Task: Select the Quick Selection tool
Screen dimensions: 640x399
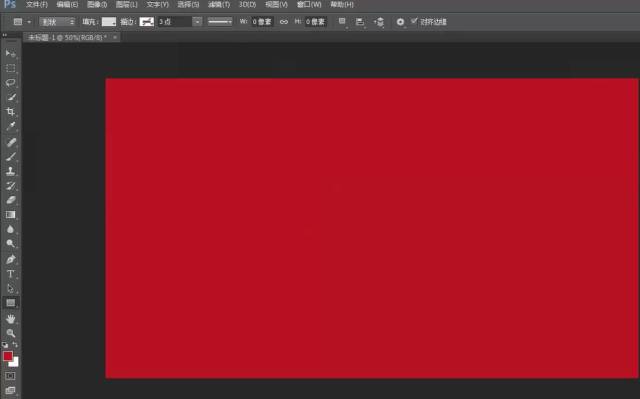Action: [11, 97]
